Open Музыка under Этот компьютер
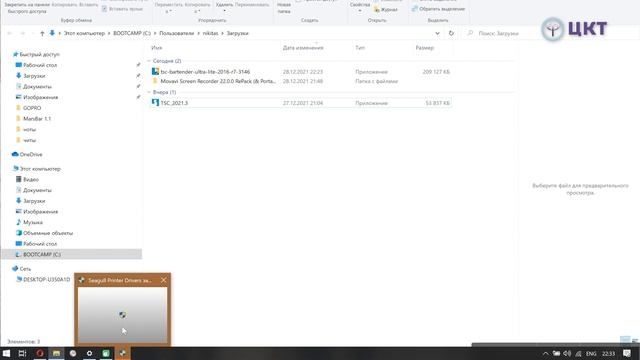The image size is (640, 360). click(x=33, y=222)
